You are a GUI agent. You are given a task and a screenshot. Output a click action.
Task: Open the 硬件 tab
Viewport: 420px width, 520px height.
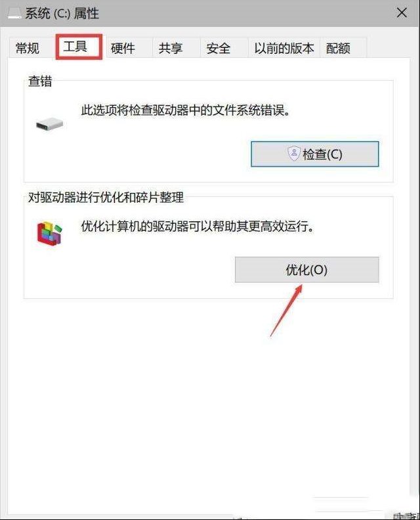pyautogui.click(x=123, y=49)
